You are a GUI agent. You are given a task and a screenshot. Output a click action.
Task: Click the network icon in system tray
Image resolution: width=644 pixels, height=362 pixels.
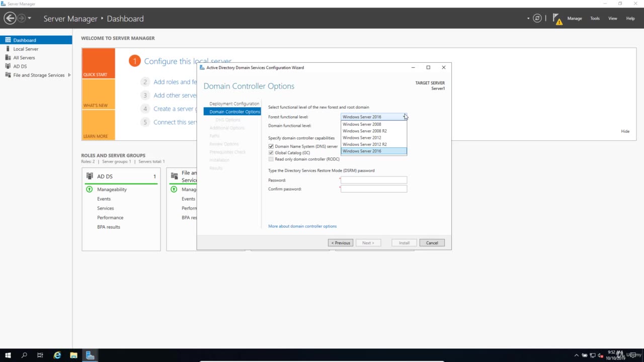[592, 355]
